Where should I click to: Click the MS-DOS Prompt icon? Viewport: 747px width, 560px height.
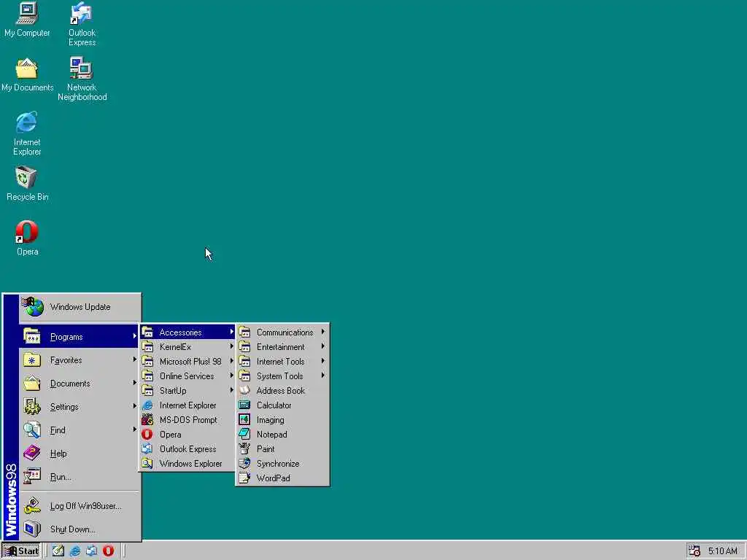(x=147, y=419)
